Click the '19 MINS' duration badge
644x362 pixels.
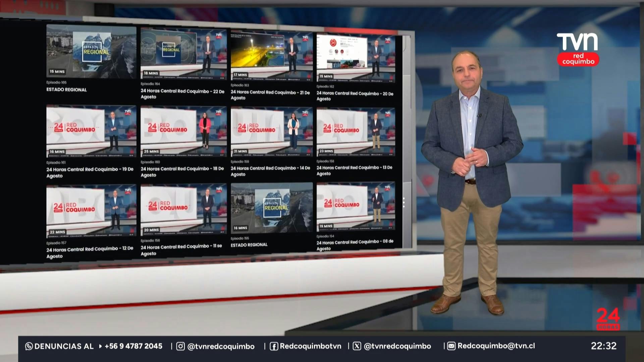pyautogui.click(x=326, y=226)
